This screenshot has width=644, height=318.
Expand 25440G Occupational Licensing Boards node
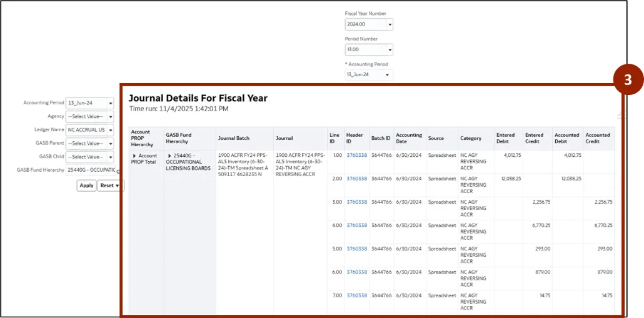pyautogui.click(x=169, y=156)
